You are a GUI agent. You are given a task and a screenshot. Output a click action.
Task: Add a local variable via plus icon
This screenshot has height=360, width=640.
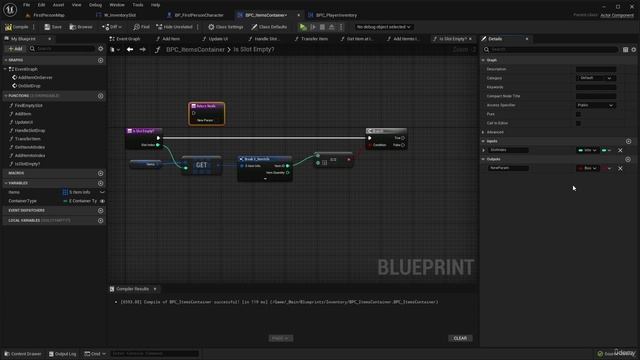coord(100,221)
